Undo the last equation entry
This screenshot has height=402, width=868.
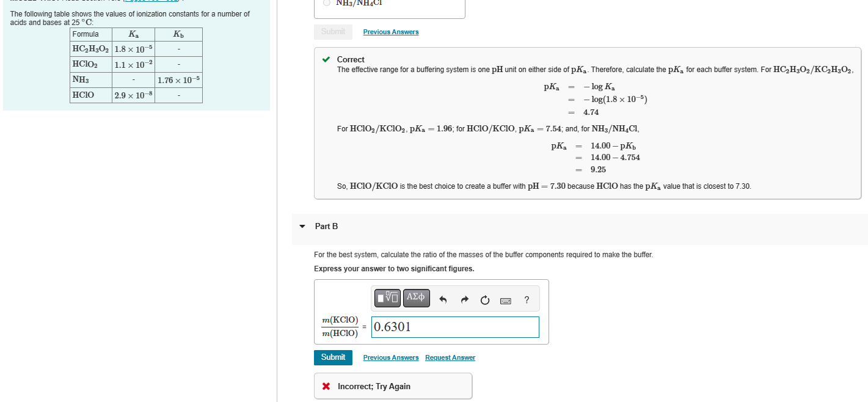tap(445, 299)
